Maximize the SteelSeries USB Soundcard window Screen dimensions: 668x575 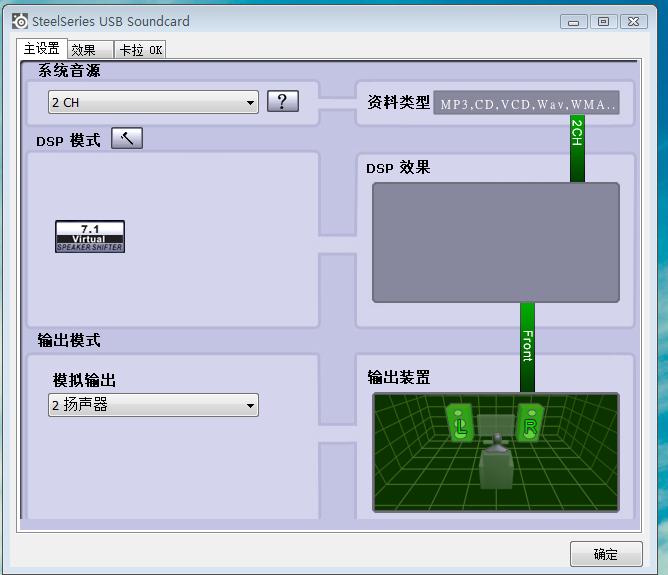coord(603,22)
